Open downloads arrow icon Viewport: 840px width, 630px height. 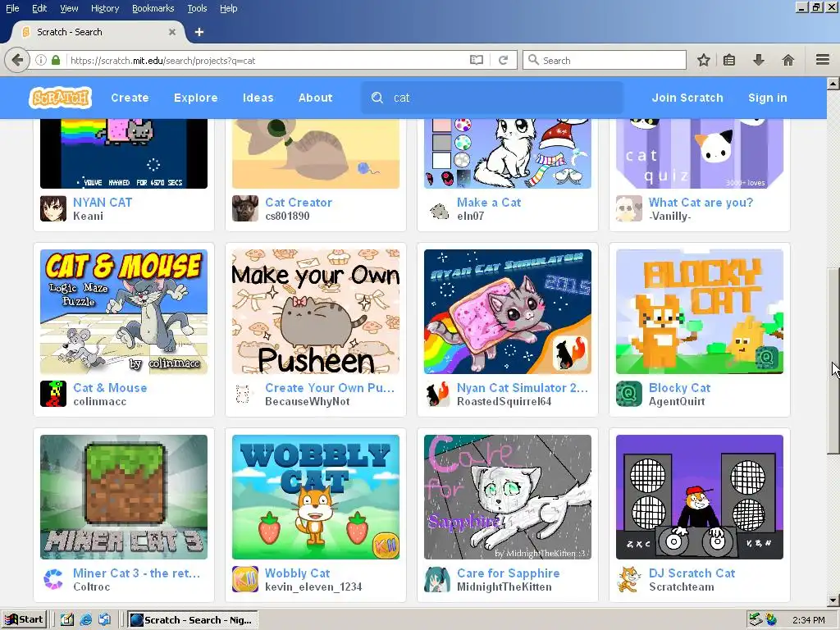pyautogui.click(x=759, y=60)
